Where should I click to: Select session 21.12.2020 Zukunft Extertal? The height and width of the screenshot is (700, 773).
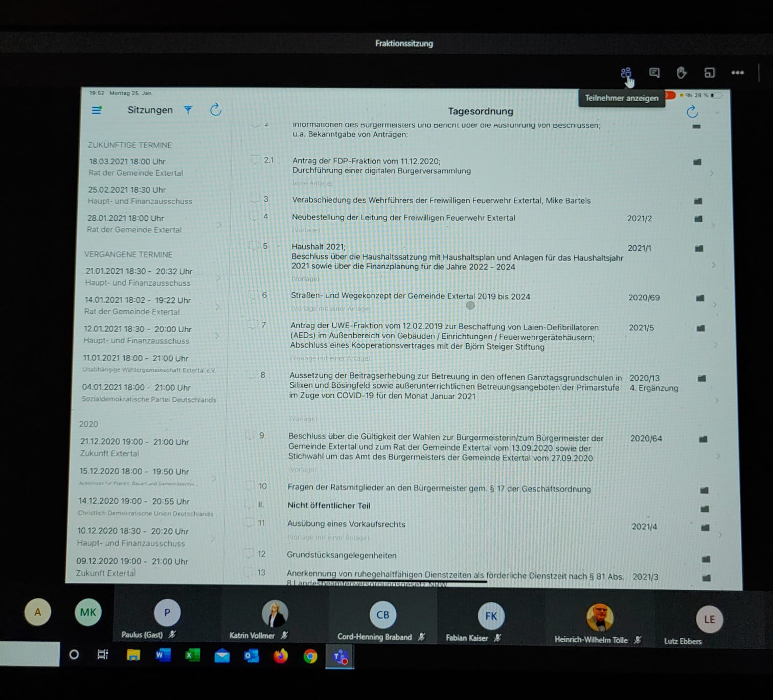[x=147, y=447]
